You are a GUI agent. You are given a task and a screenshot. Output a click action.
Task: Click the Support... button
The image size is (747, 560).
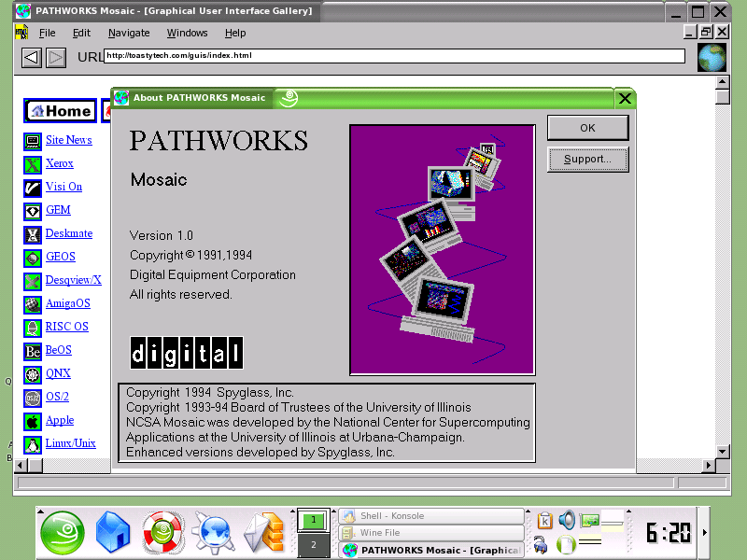tap(587, 159)
